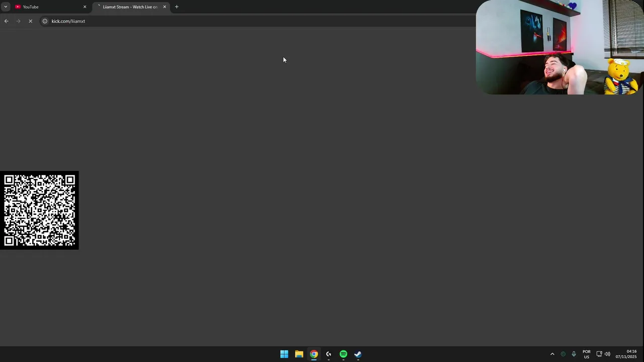Open a new browser tab
This screenshot has height=362, width=644.
[x=177, y=7]
